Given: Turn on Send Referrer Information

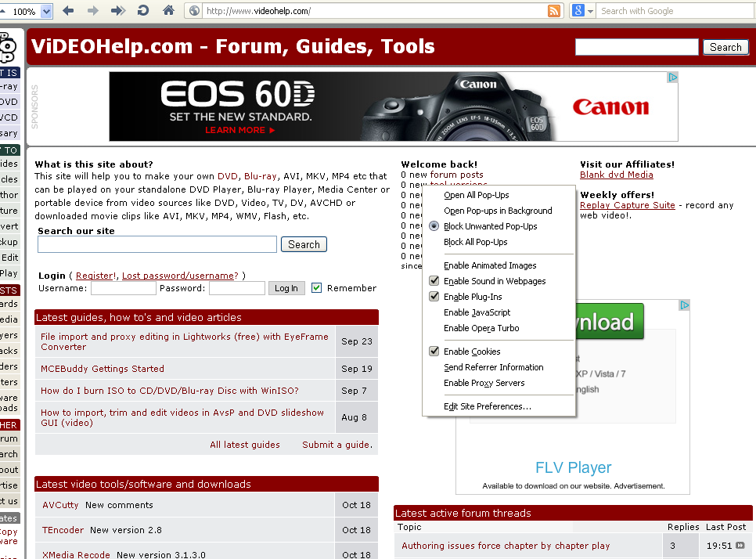Looking at the screenshot, I should pos(493,367).
